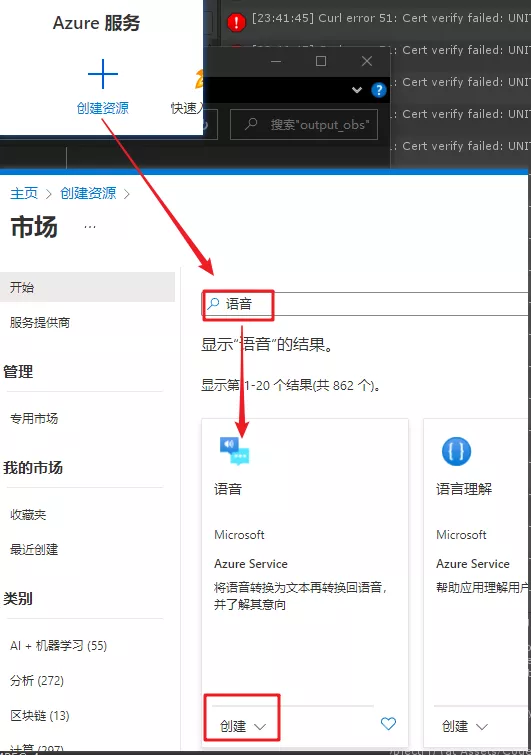This screenshot has height=755, width=531.
Task: Open 服务提供商 in the sidebar
Action: coord(40,322)
